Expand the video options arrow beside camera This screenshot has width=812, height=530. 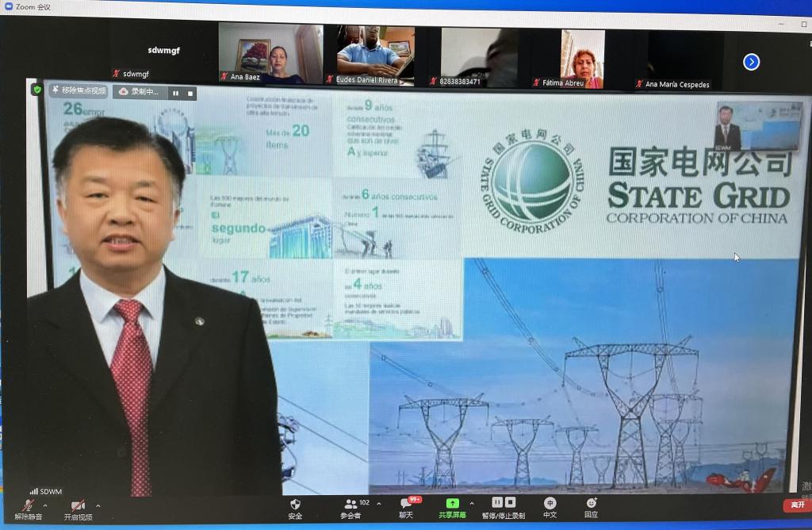point(98,505)
